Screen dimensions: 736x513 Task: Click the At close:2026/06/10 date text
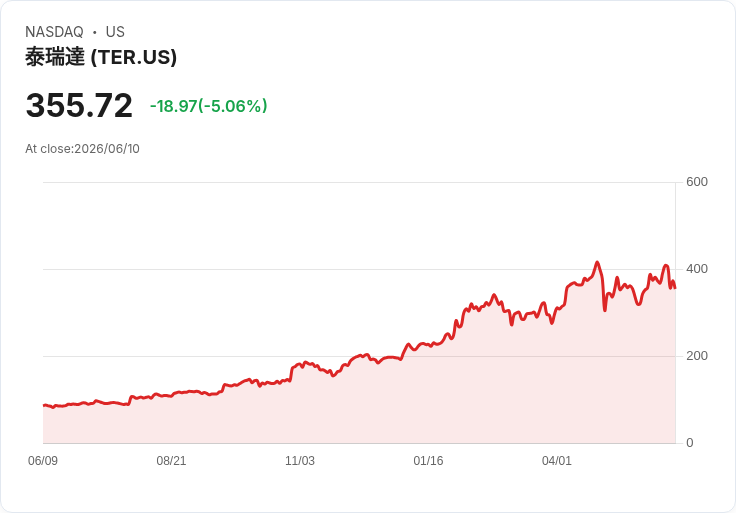[x=82, y=149]
